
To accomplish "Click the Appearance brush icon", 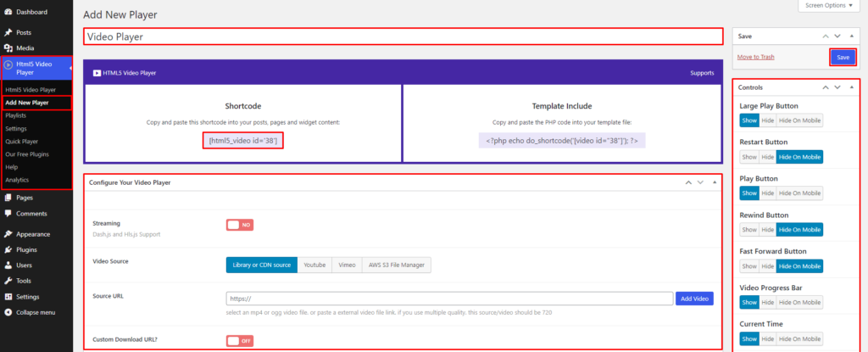I will [x=8, y=234].
